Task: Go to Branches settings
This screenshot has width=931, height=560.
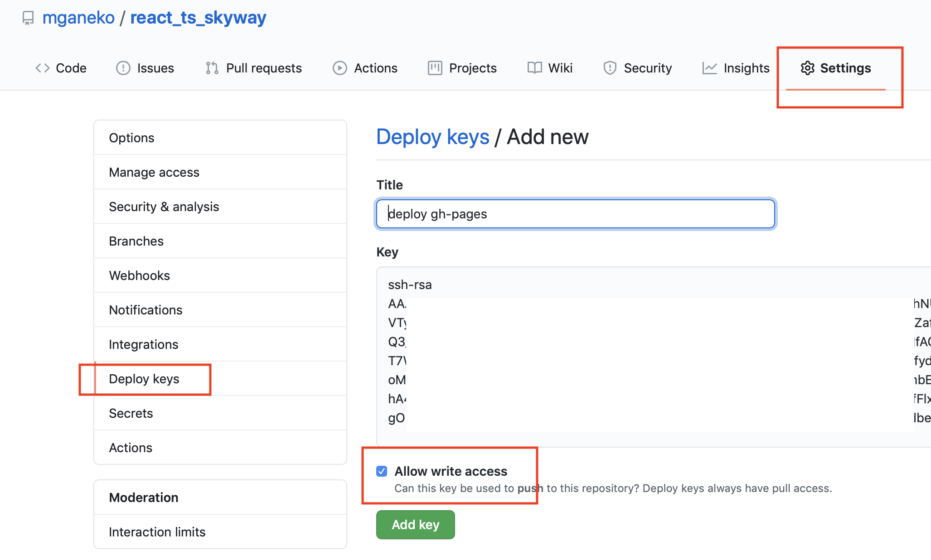Action: click(220, 241)
